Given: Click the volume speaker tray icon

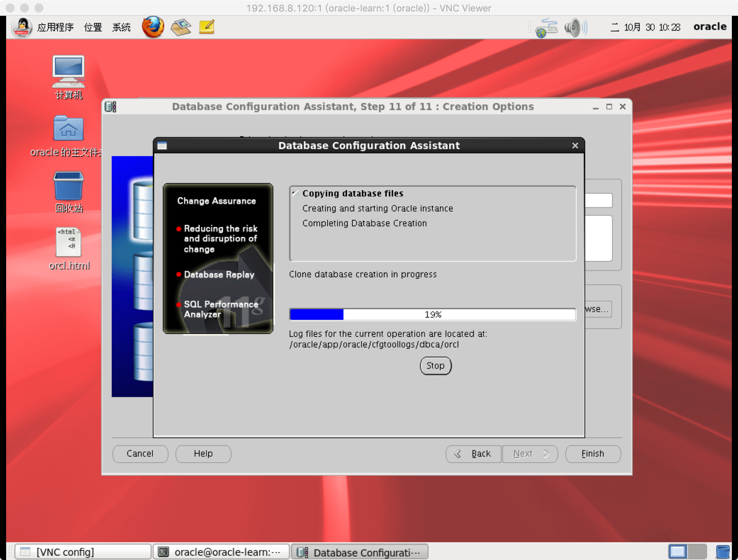Looking at the screenshot, I should 575,27.
